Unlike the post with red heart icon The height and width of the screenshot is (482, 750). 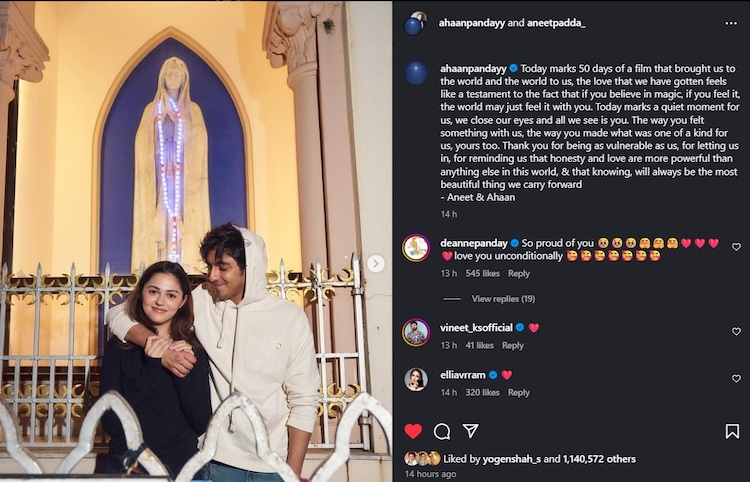[413, 431]
